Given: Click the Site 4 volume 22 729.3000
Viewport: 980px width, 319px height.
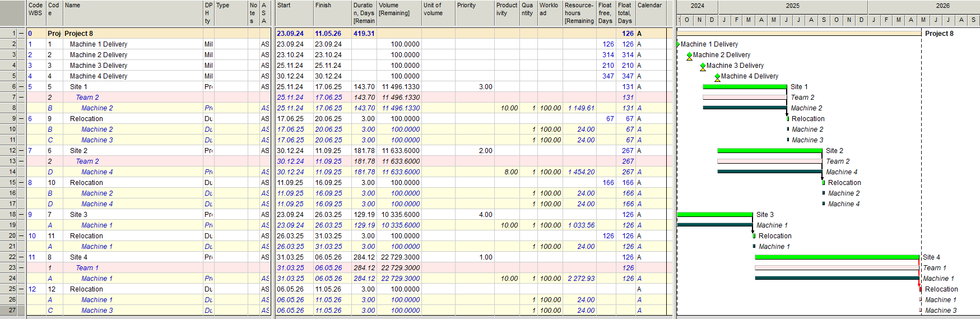Looking at the screenshot, I should pos(401,257).
